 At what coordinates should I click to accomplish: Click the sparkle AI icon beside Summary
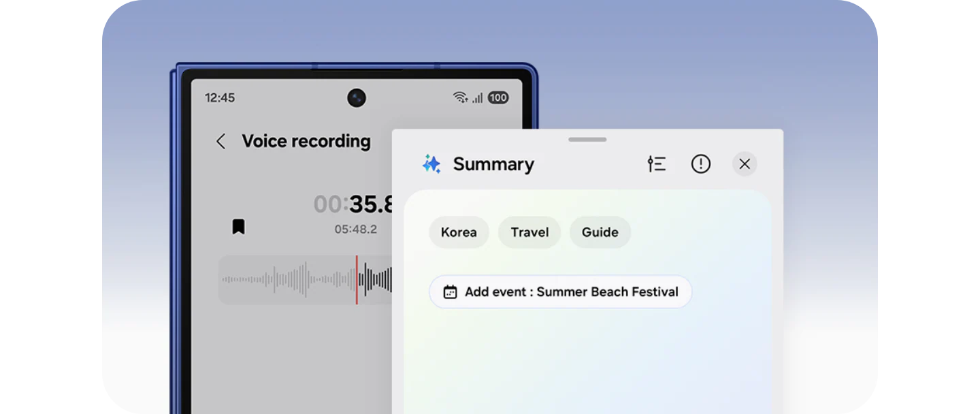[x=431, y=164]
